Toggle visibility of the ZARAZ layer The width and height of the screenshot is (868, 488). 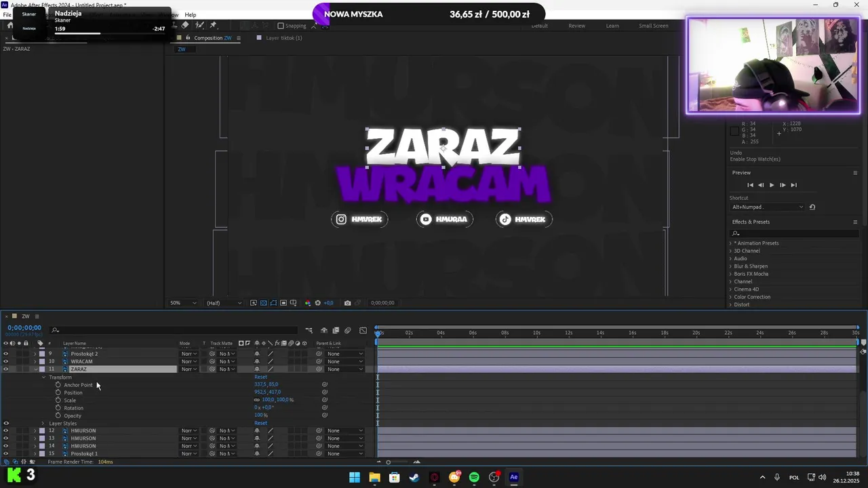pos(6,369)
